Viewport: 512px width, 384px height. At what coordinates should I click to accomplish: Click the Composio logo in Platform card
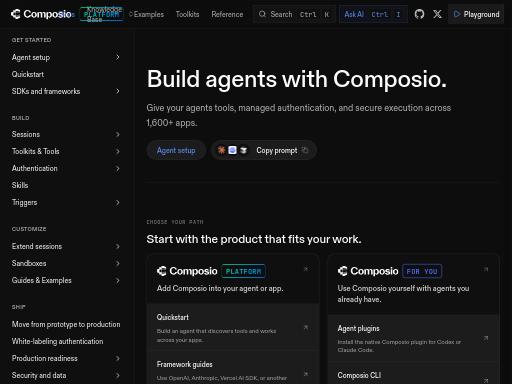pos(187,271)
